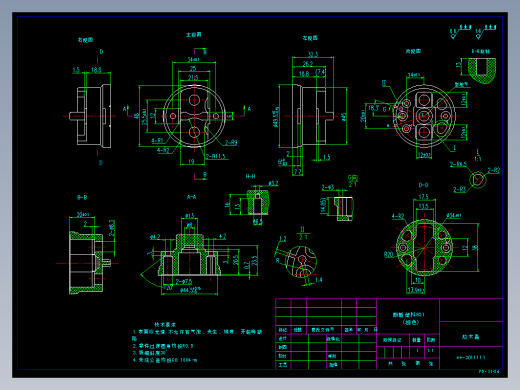Select the 2-R9 radius callout
This screenshot has height=390, width=520.
click(x=231, y=143)
